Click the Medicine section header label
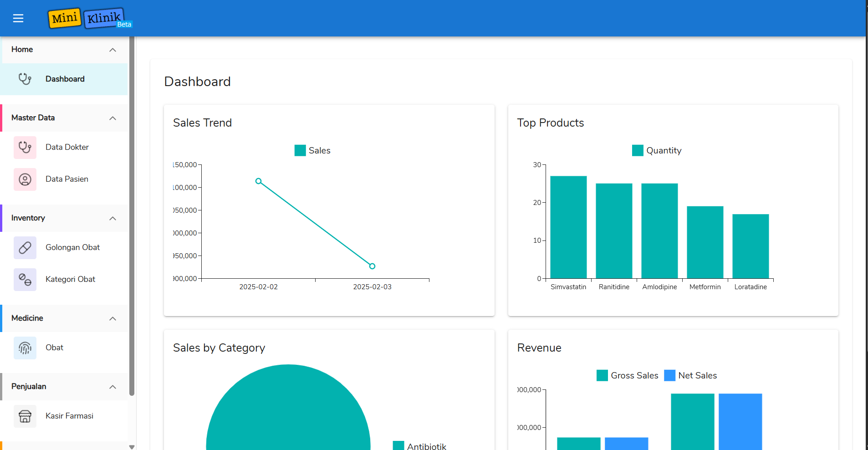868x450 pixels. pyautogui.click(x=27, y=318)
